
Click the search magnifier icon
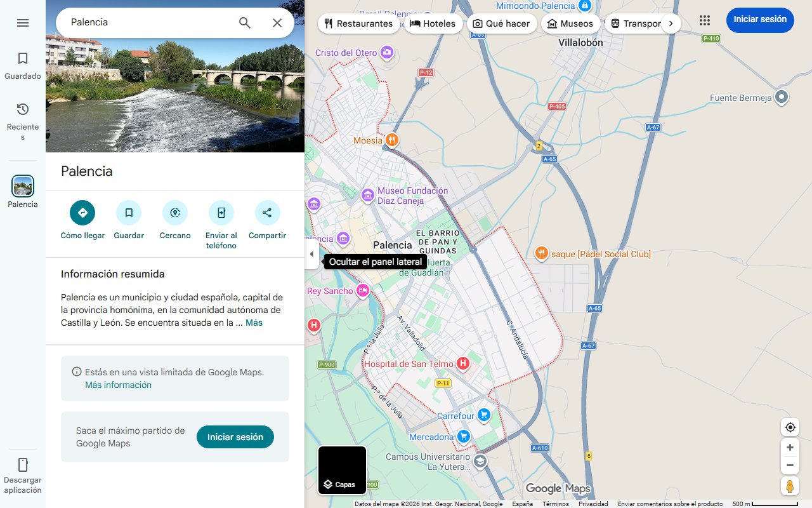point(245,23)
